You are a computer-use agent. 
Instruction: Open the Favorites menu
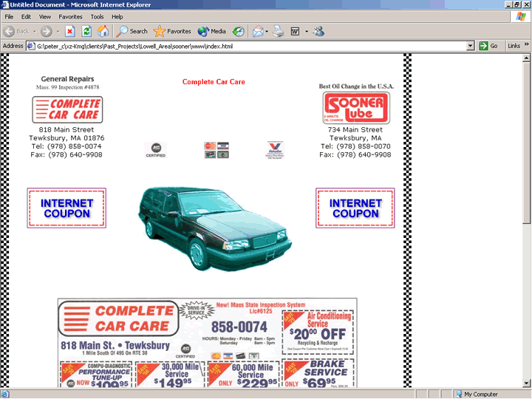pos(71,16)
